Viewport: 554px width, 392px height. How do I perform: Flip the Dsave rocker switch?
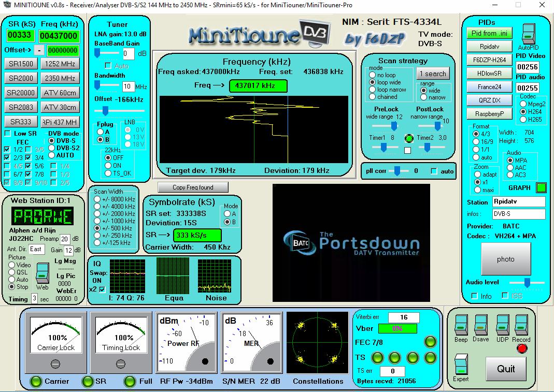(x=480, y=325)
